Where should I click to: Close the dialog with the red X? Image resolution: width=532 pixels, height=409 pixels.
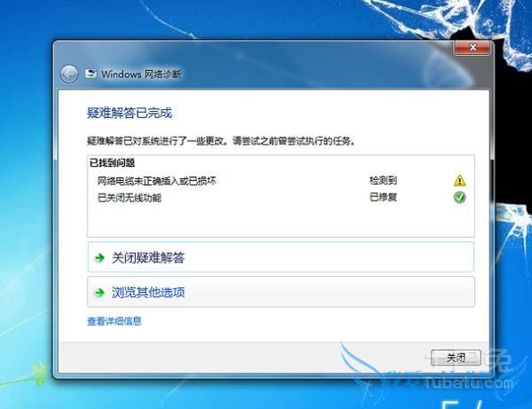coord(472,47)
